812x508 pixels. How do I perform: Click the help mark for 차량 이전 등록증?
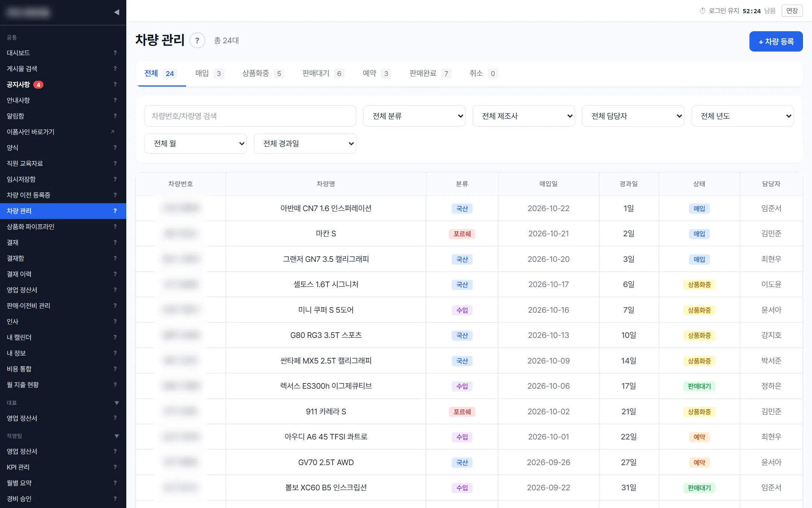click(x=115, y=195)
